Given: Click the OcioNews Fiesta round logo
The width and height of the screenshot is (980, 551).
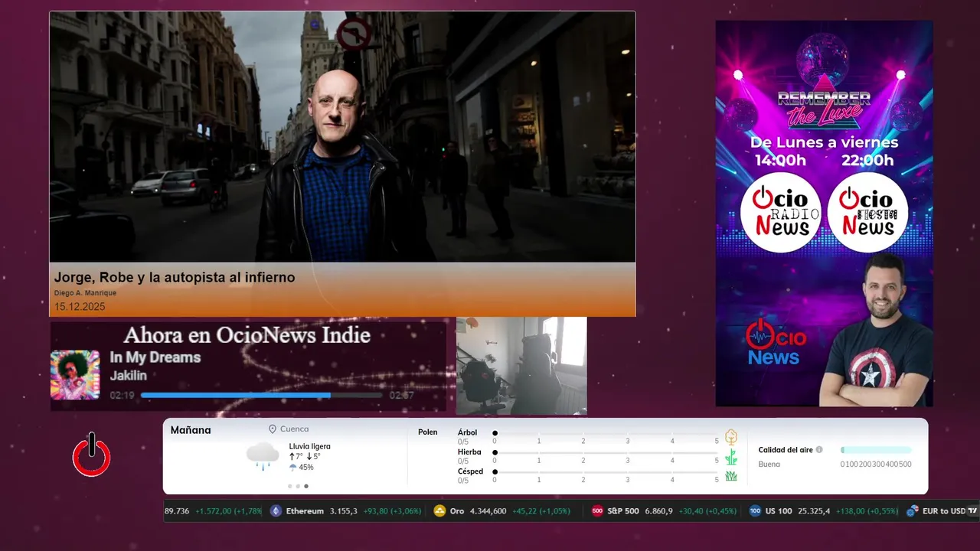Looking at the screenshot, I should (867, 212).
